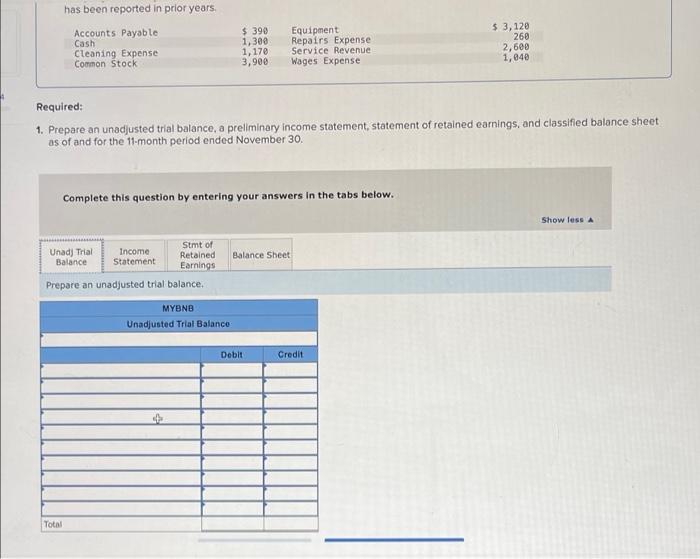Click the Credit column header
The height and width of the screenshot is (559, 700).
click(x=290, y=355)
